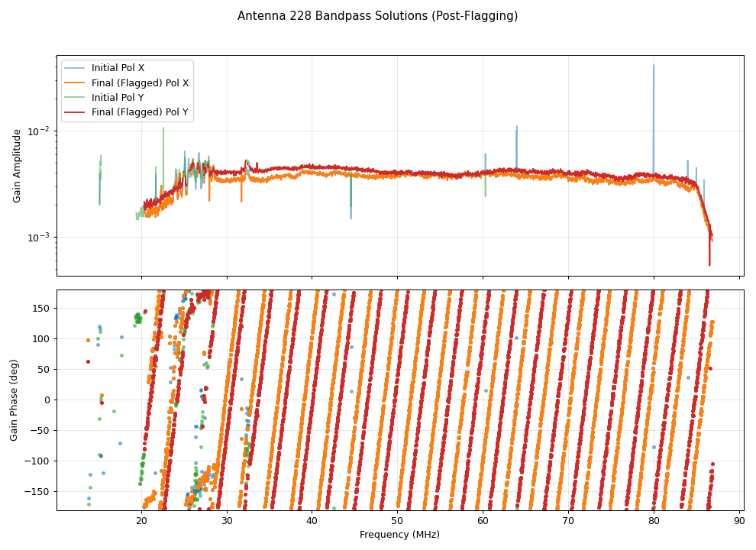
Task: Click the "Gain Phase (deg)" y-axis label
Action: click(x=14, y=400)
